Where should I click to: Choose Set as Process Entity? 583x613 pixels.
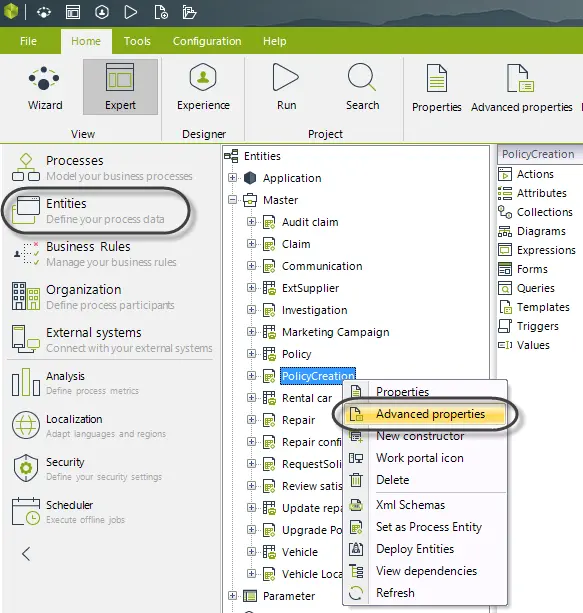[425, 527]
